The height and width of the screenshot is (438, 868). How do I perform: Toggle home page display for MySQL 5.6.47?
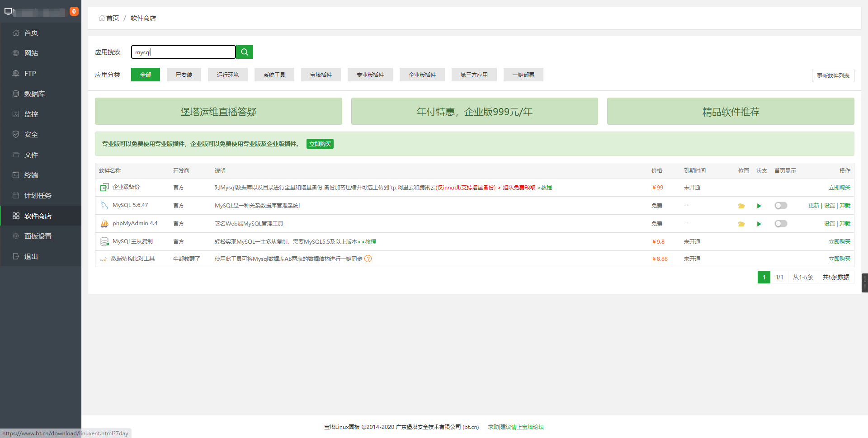781,206
